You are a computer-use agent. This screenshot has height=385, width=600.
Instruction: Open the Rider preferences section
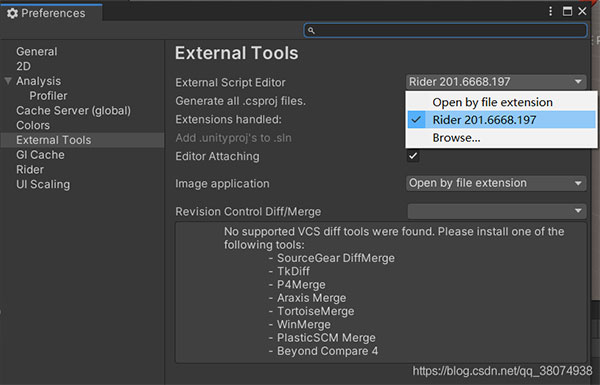click(30, 170)
